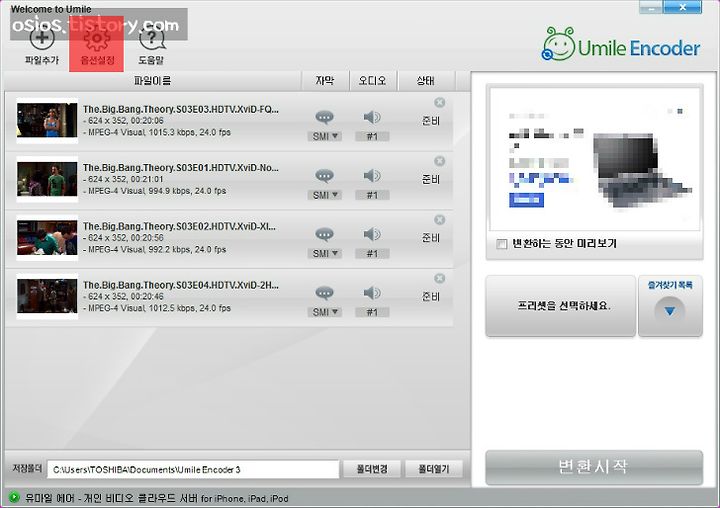Click audio speaker icon for S03E03 row
The image size is (720, 508).
372,117
